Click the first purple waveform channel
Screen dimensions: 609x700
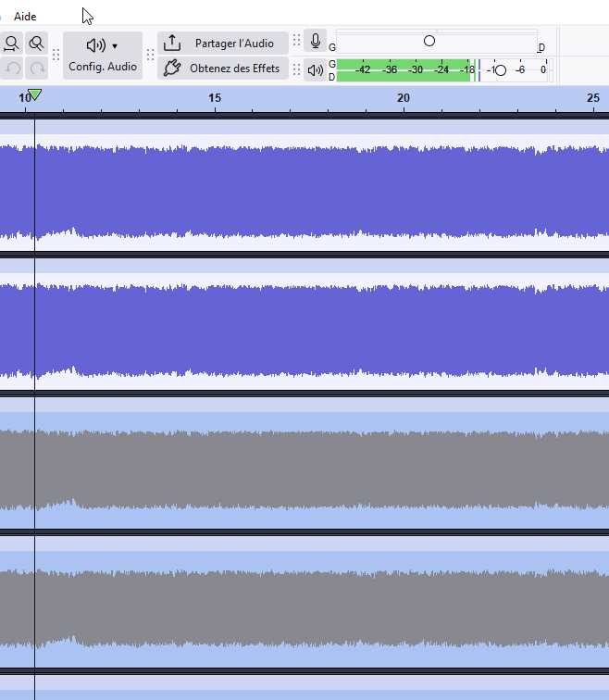304,193
